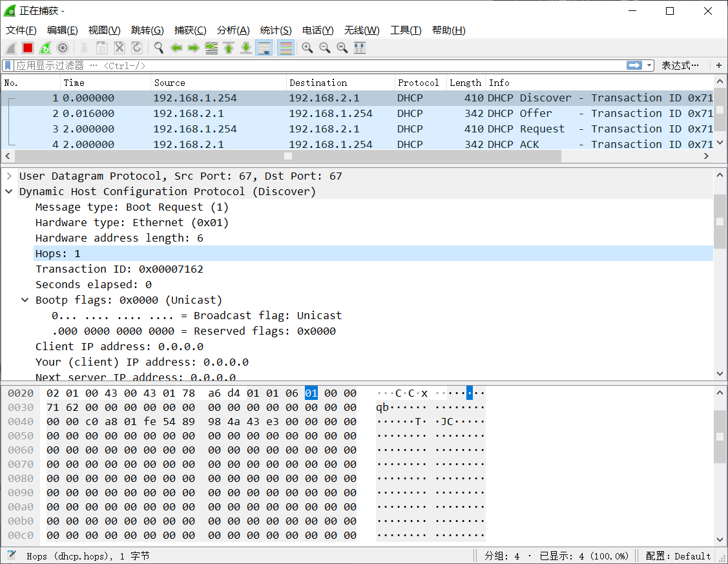Open the filter bookmark icon
Screen dimensions: 728x564
[8, 65]
